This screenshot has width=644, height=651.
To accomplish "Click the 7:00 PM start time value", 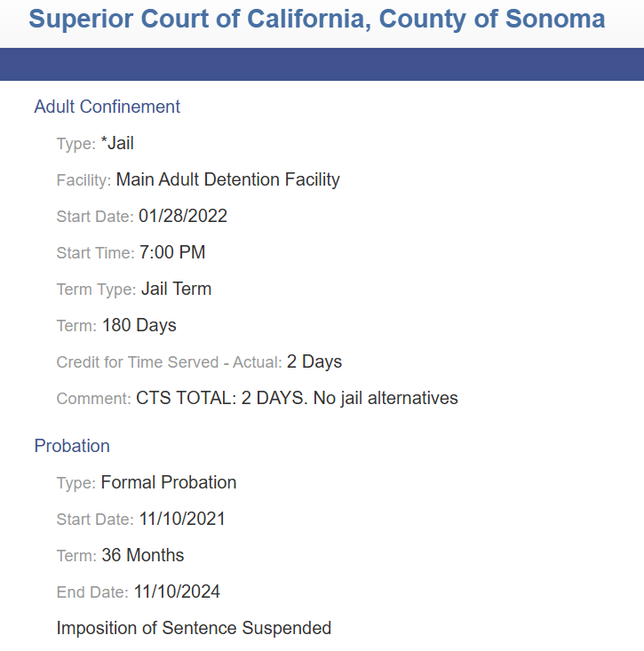I will click(172, 252).
